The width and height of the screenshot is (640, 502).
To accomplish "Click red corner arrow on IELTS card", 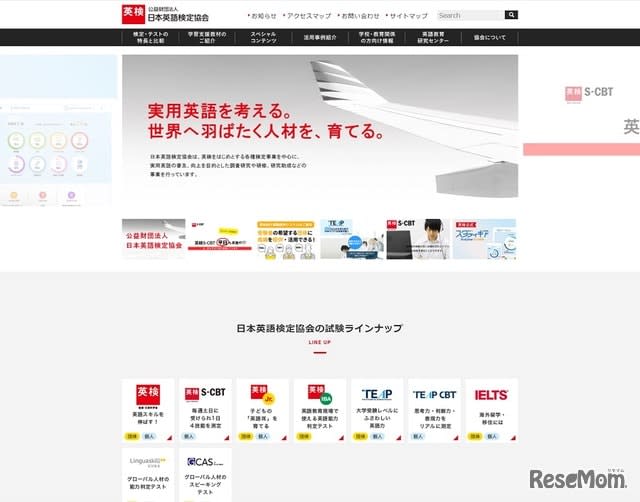I will 513,438.
